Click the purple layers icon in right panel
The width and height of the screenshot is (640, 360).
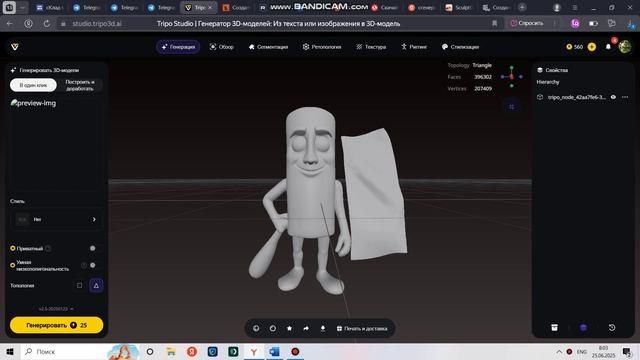pos(583,327)
